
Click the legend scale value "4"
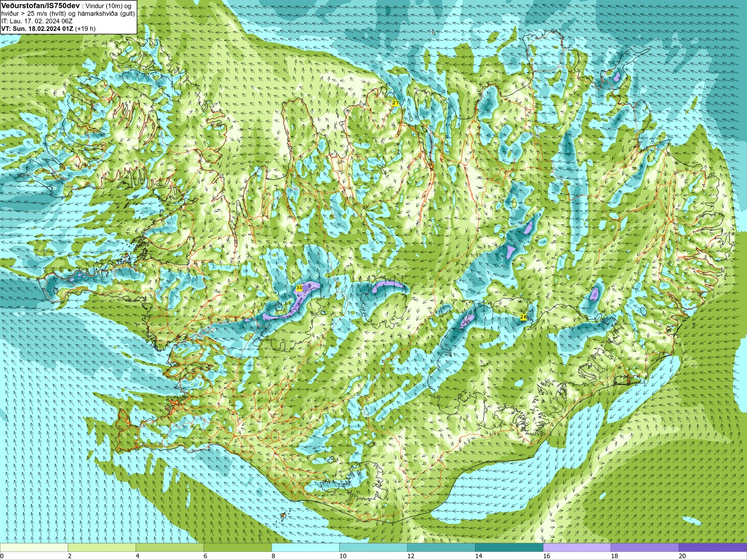pos(137,556)
